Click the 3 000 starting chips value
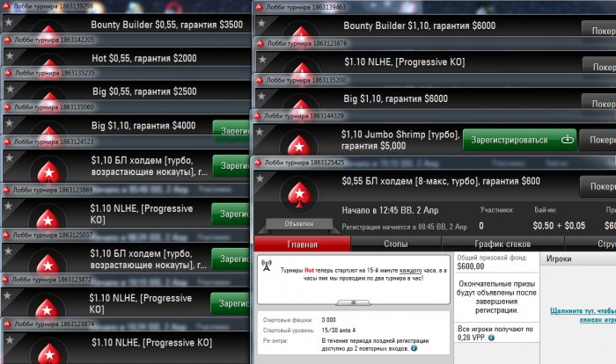The height and width of the screenshot is (364, 616). click(x=329, y=320)
